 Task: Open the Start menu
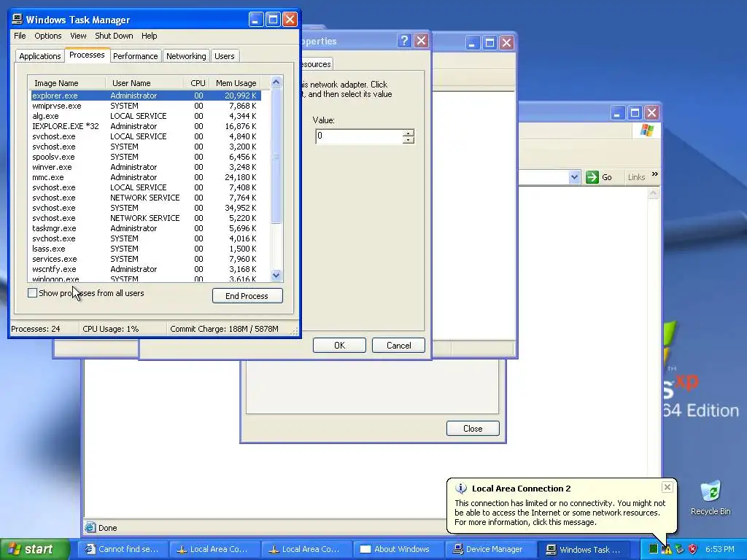(34, 549)
